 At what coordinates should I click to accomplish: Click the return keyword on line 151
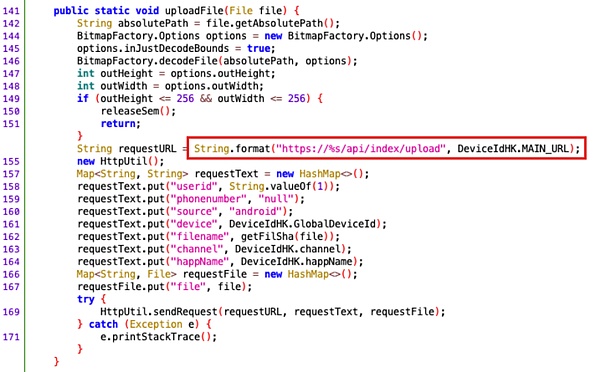click(x=118, y=124)
